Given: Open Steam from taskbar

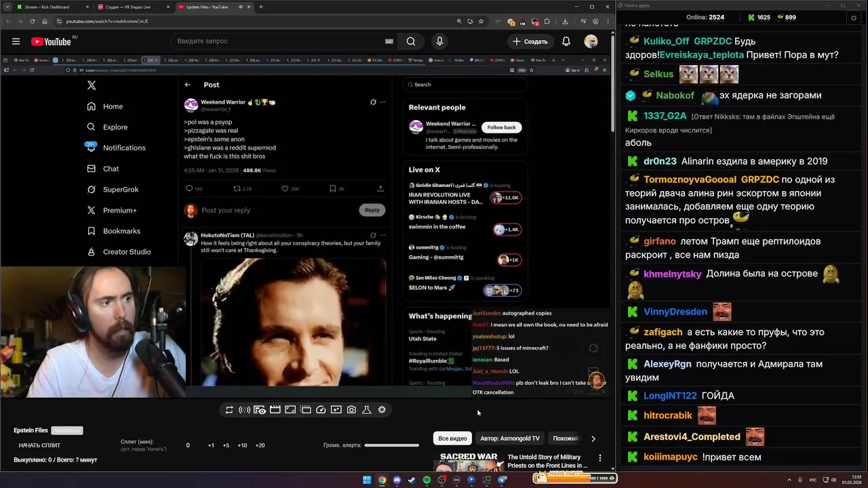Looking at the screenshot, I should (412, 480).
